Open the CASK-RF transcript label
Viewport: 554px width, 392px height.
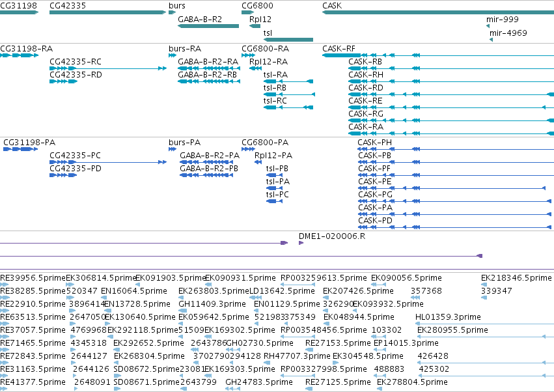click(x=339, y=49)
